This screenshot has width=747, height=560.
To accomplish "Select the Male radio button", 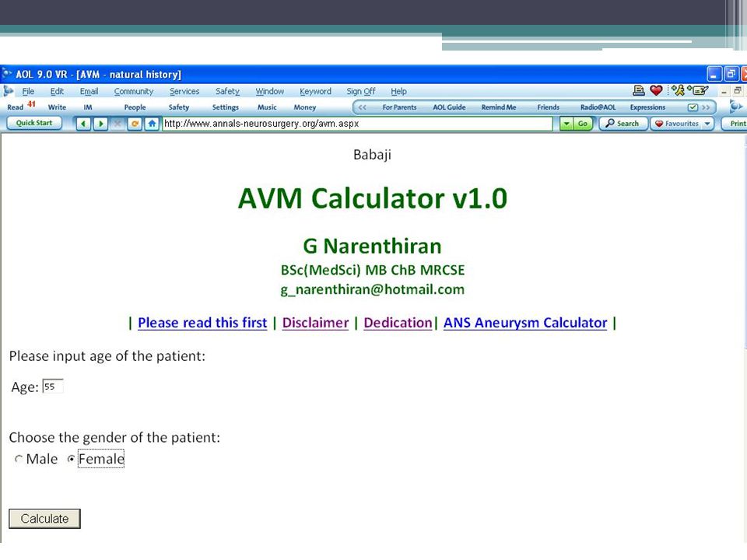I will pyautogui.click(x=19, y=459).
